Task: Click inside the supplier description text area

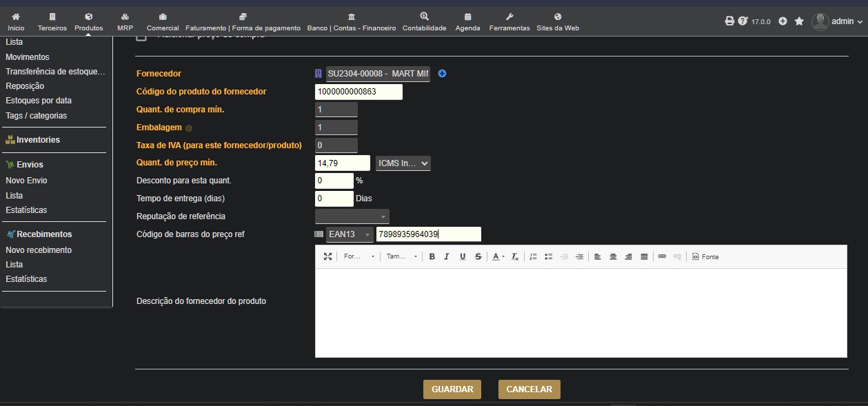Action: pyautogui.click(x=581, y=313)
